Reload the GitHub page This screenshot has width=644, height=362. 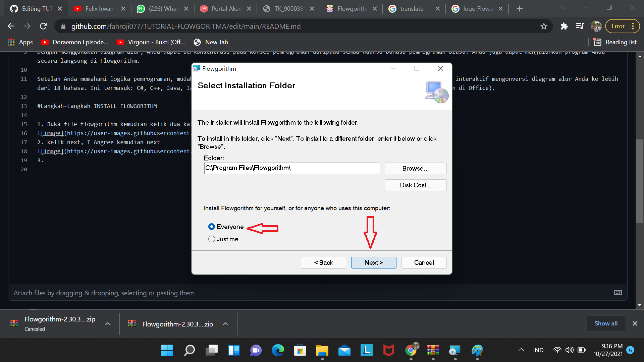click(43, 26)
